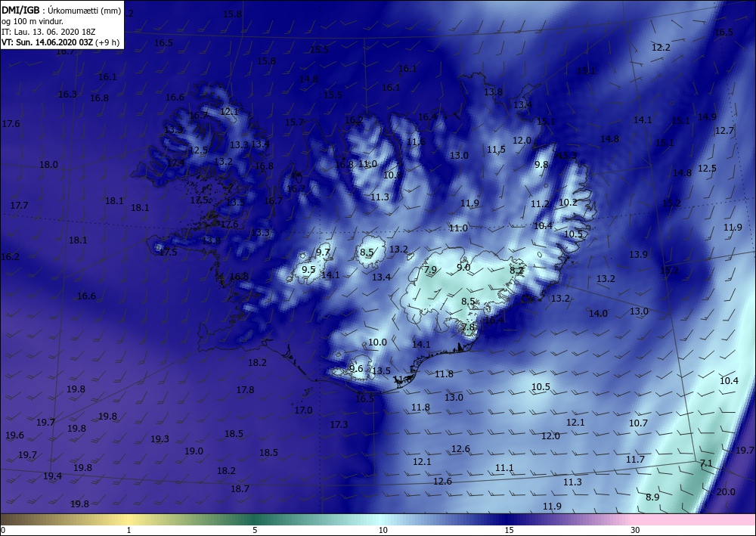Image resolution: width=756 pixels, height=536 pixels.
Task: Click the map value "11.2"
Action: [x=540, y=204]
